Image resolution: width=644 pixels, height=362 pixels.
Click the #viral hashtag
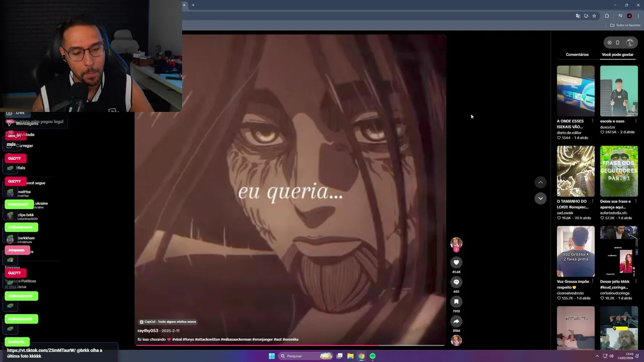[177, 339]
